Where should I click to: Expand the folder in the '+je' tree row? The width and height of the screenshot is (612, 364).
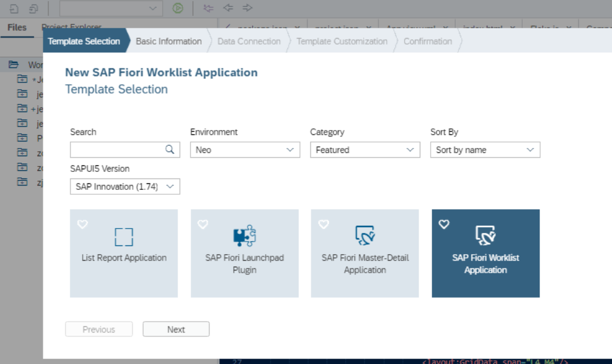tap(22, 108)
